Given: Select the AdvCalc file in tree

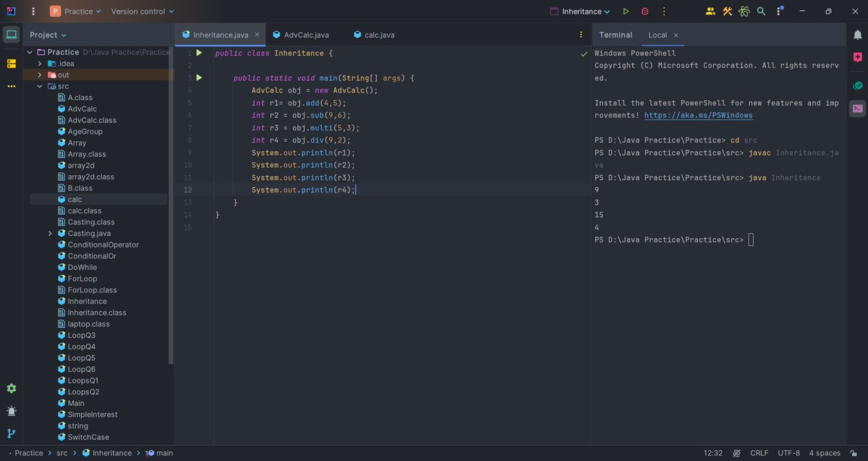Looking at the screenshot, I should click(x=77, y=109).
